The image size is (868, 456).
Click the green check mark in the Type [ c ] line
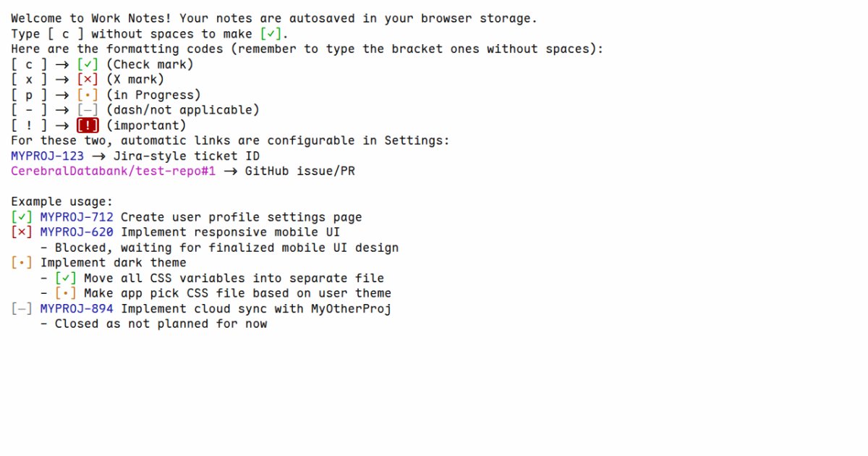tap(271, 34)
